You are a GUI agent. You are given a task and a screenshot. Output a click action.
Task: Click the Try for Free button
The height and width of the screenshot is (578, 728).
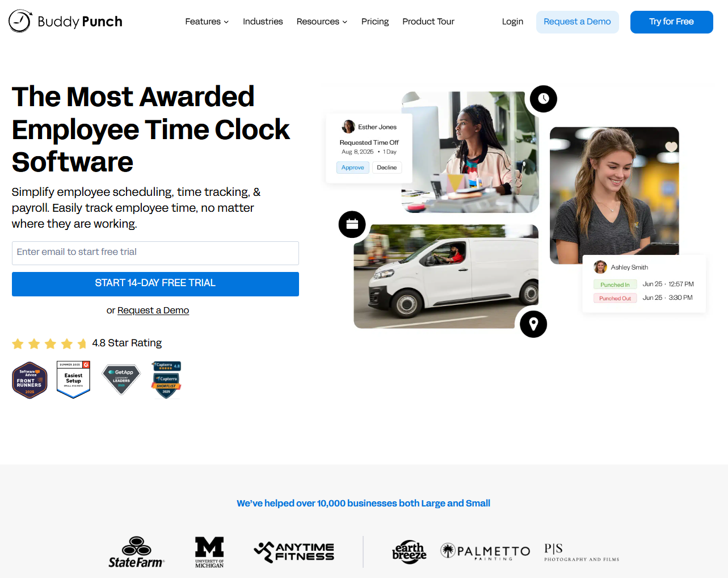(x=672, y=22)
